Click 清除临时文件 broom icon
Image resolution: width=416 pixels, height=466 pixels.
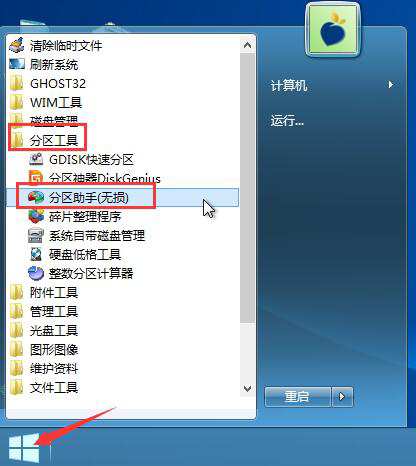(x=17, y=45)
